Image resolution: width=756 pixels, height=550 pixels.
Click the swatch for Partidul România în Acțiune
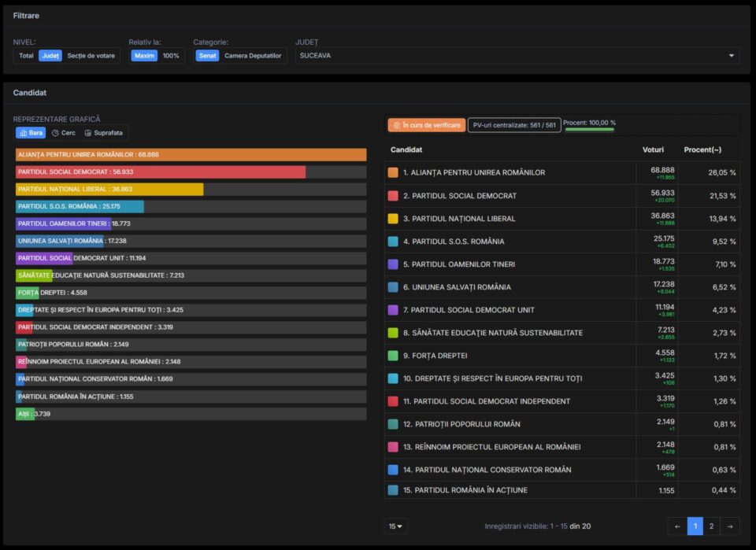pos(393,490)
